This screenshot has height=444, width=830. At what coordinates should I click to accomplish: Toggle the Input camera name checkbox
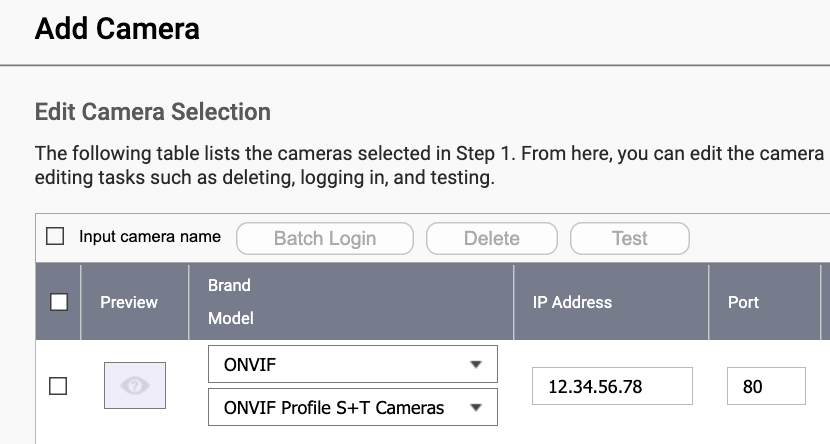point(56,237)
